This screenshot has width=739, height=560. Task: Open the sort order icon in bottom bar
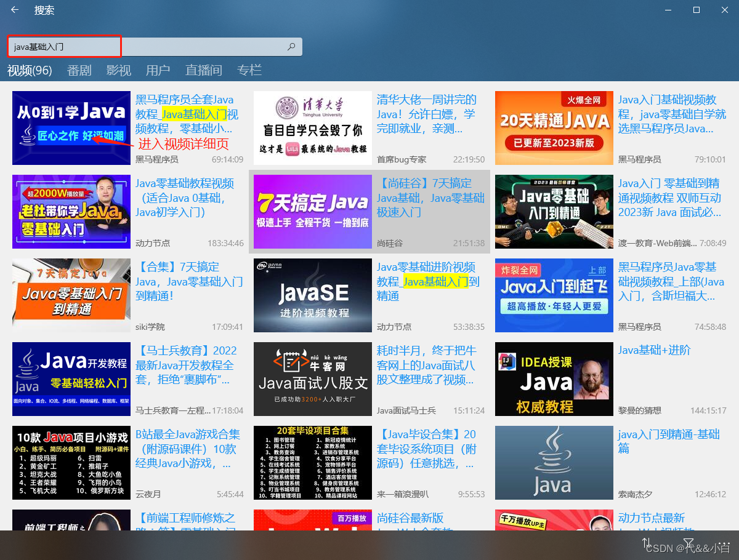click(x=647, y=543)
